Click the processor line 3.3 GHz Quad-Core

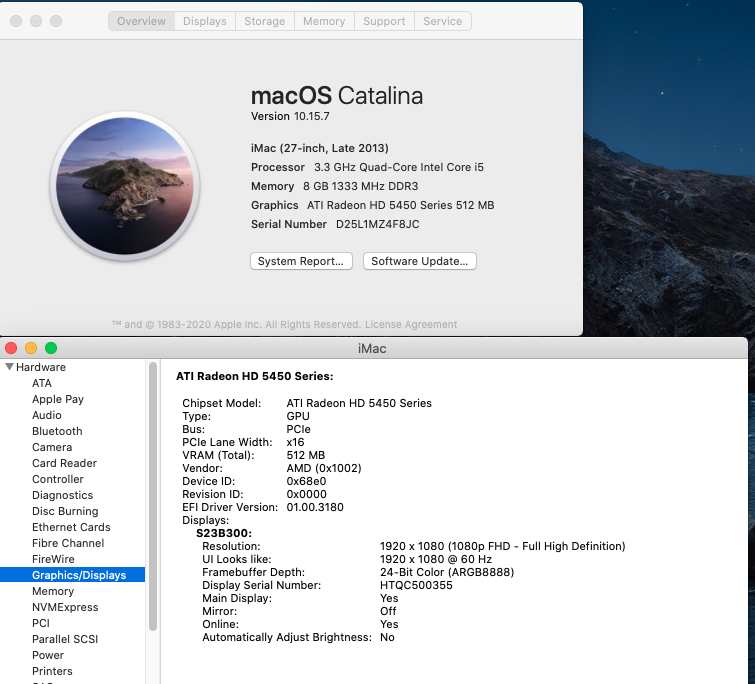399,168
